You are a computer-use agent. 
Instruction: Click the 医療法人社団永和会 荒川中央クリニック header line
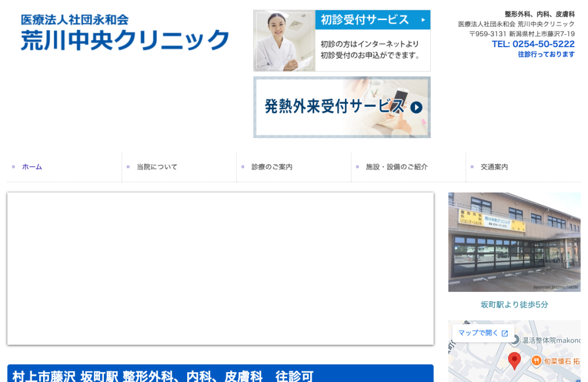click(516, 24)
